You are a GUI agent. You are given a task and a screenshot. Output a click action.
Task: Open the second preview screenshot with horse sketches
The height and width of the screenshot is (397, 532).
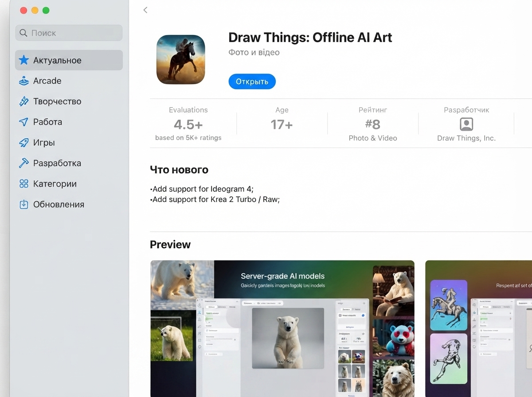click(x=479, y=328)
